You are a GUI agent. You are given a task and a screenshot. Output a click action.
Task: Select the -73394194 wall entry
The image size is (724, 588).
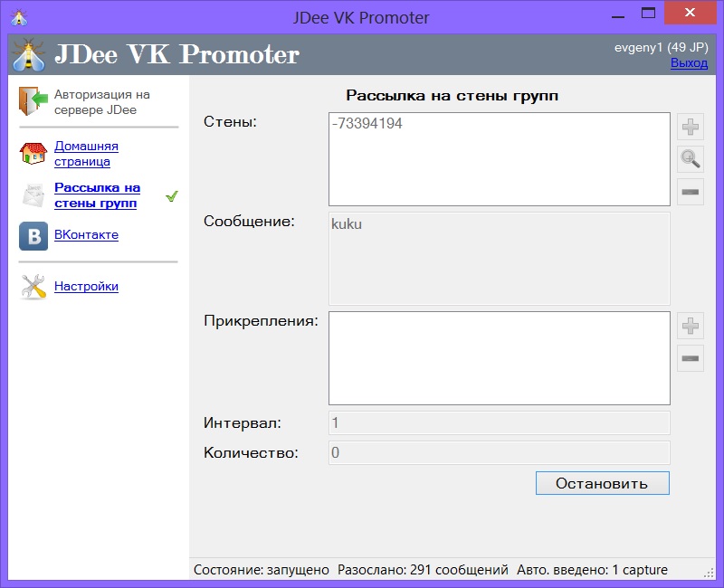[x=367, y=124]
